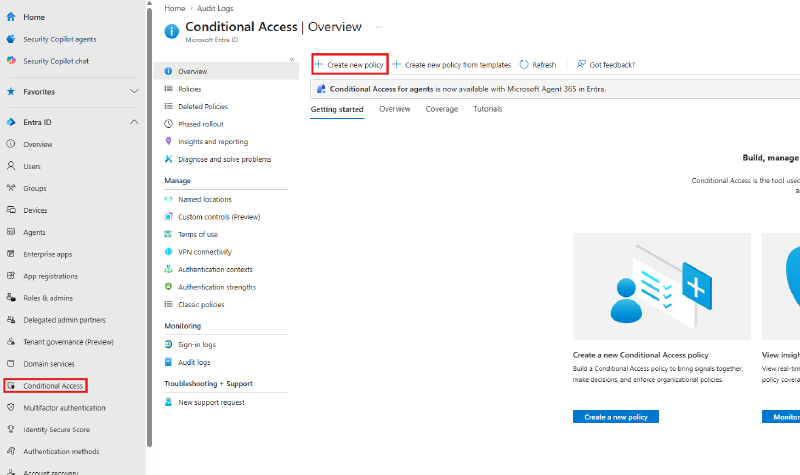
Task: Click the Insights and reporting bulb icon
Action: click(168, 141)
